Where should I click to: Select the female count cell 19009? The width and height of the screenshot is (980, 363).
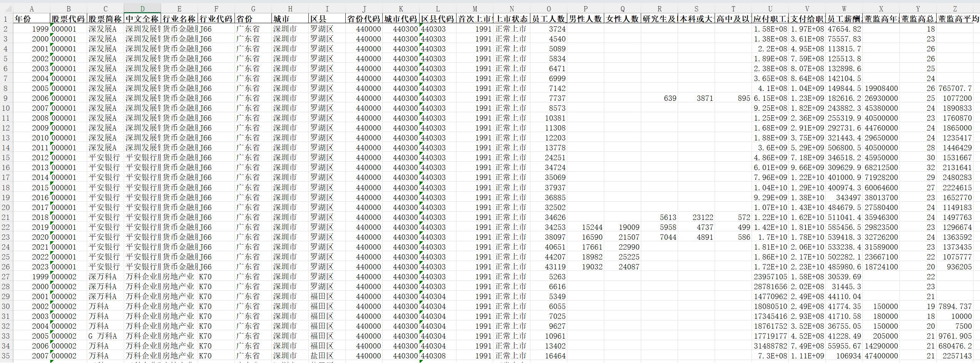click(622, 227)
